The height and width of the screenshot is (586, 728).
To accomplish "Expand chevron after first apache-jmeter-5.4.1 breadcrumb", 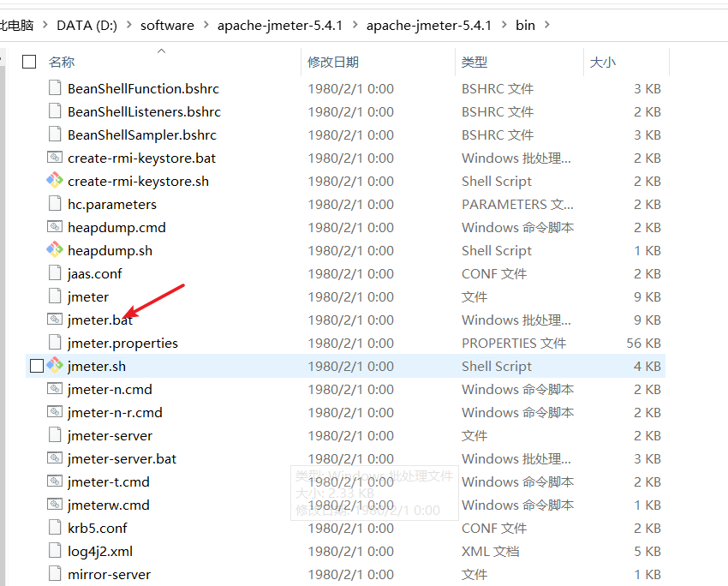I will (355, 25).
